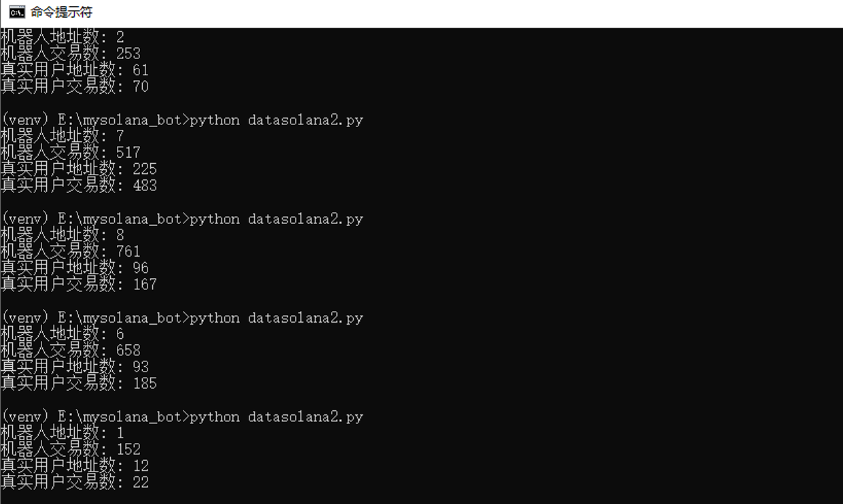Click the line 真实用户地址数: 12
Image resolution: width=843 pixels, height=504 pixels.
point(74,466)
